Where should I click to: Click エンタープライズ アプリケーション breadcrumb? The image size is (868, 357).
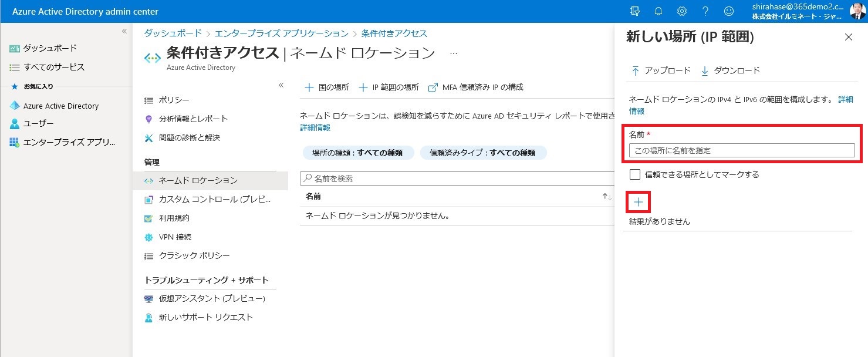tap(282, 33)
